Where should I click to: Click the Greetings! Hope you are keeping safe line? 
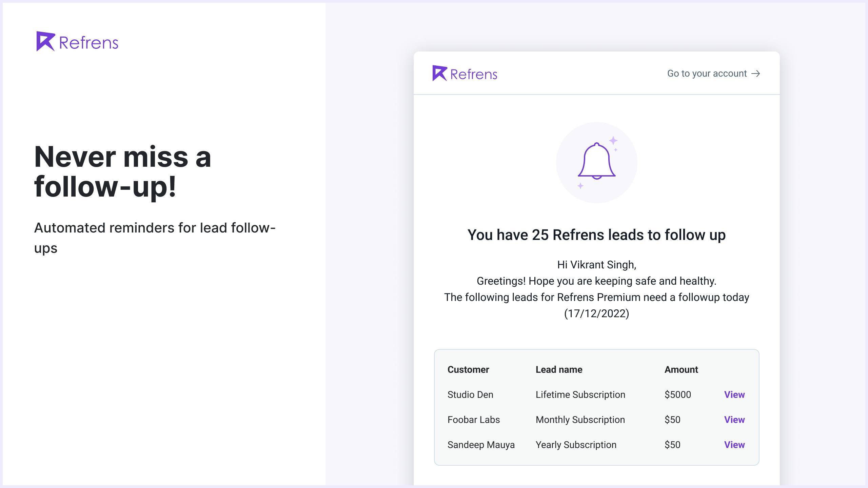pos(597,281)
